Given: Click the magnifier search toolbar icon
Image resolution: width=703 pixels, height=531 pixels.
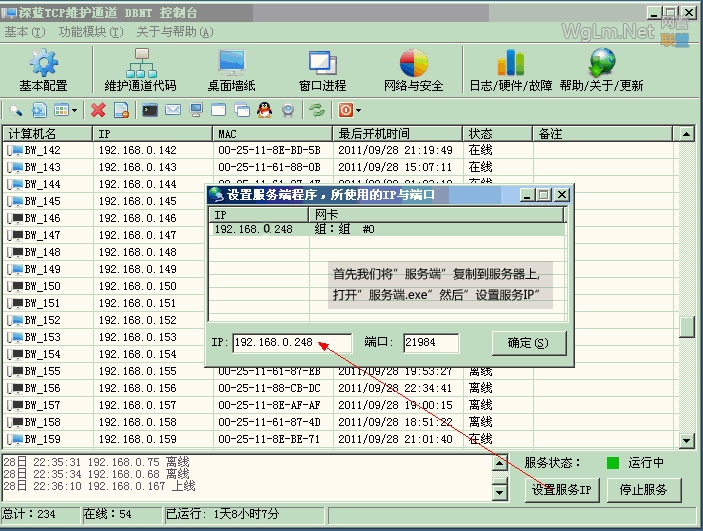Looking at the screenshot, I should click(17, 110).
